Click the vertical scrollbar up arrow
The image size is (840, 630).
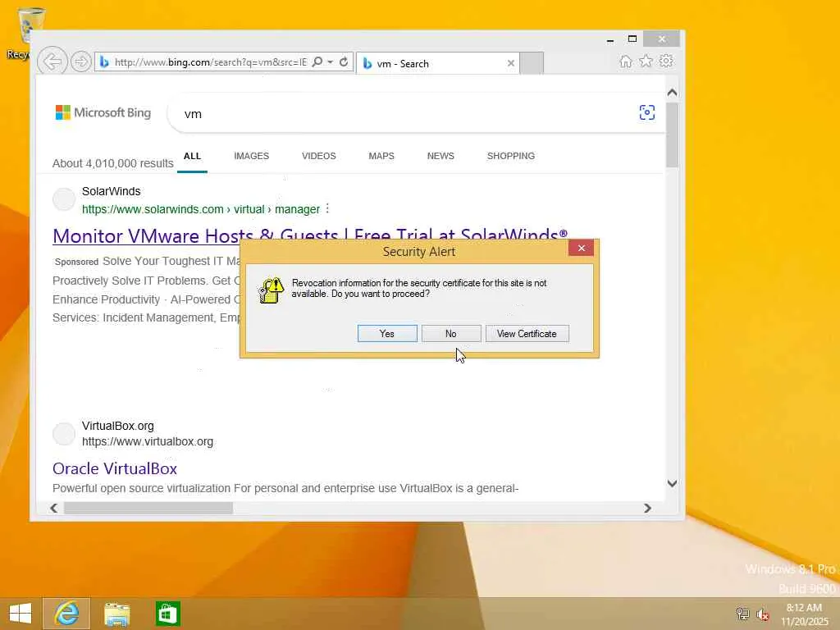tap(673, 92)
